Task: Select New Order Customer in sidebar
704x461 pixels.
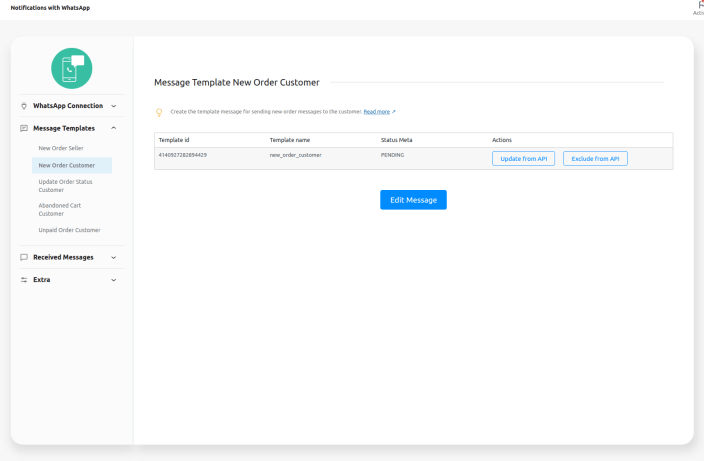Action: (66, 165)
